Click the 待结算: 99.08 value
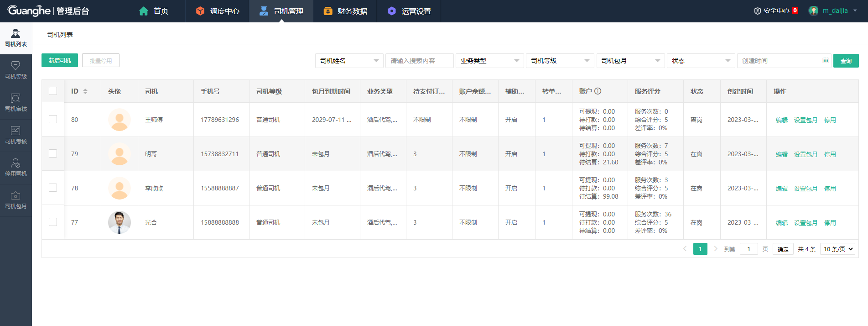 [599, 196]
